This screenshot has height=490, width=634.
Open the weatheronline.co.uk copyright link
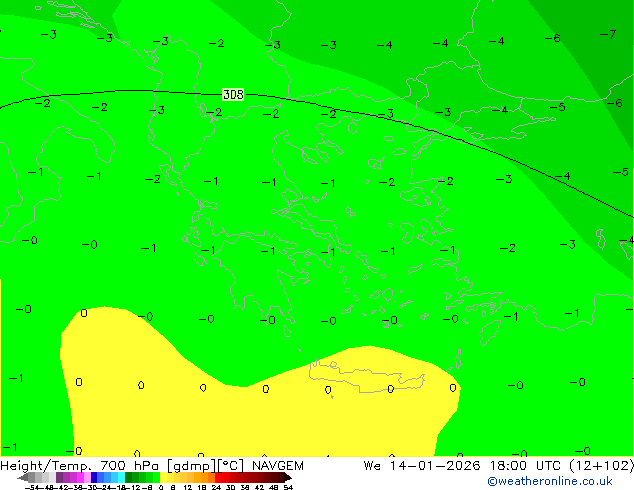click(550, 481)
